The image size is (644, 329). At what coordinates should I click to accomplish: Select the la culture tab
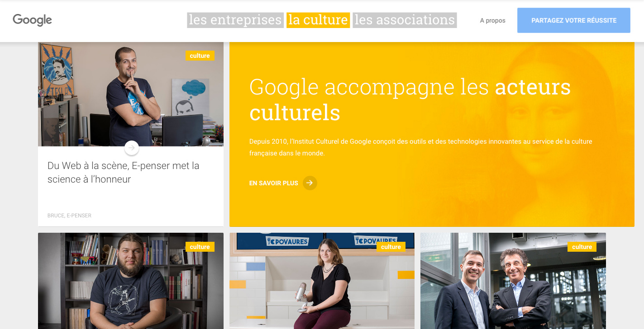coord(318,20)
